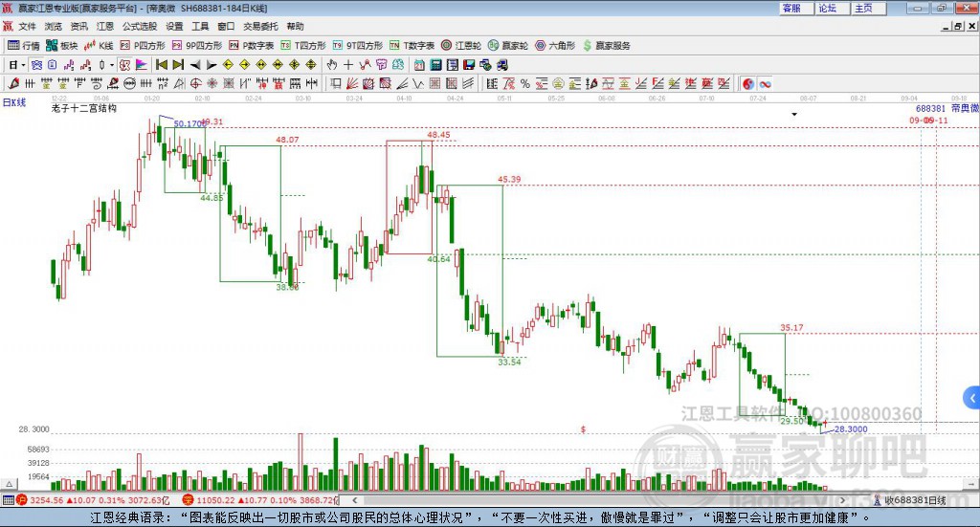Open the 板块 sector panel
The image size is (980, 527).
click(61, 46)
